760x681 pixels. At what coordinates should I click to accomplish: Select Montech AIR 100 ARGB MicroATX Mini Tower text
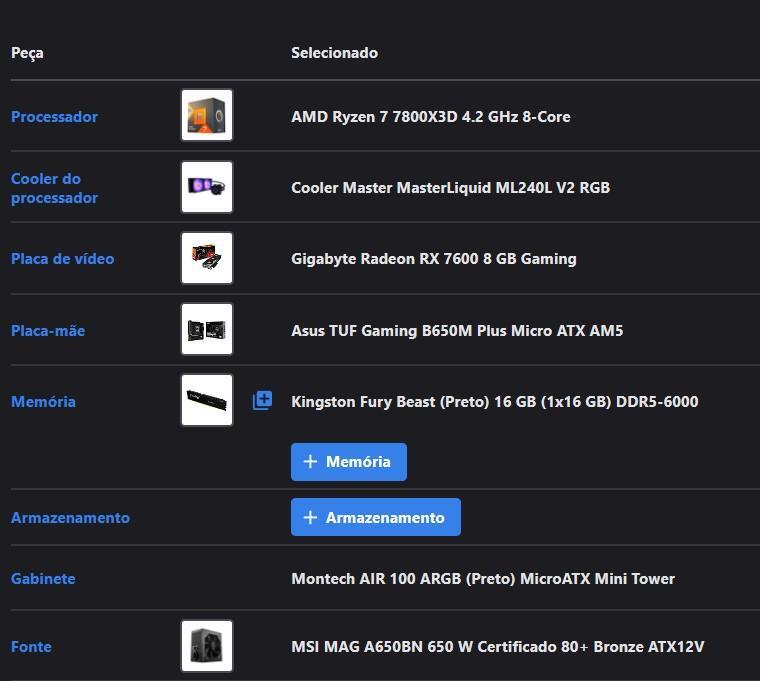click(483, 579)
